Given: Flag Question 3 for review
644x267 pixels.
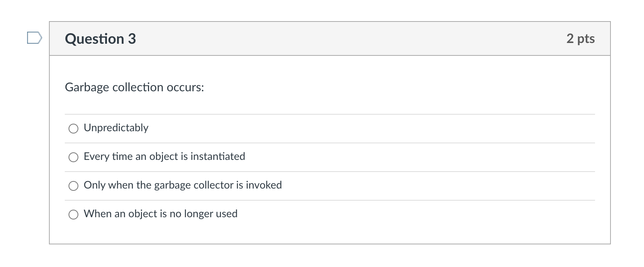Looking at the screenshot, I should [x=34, y=38].
